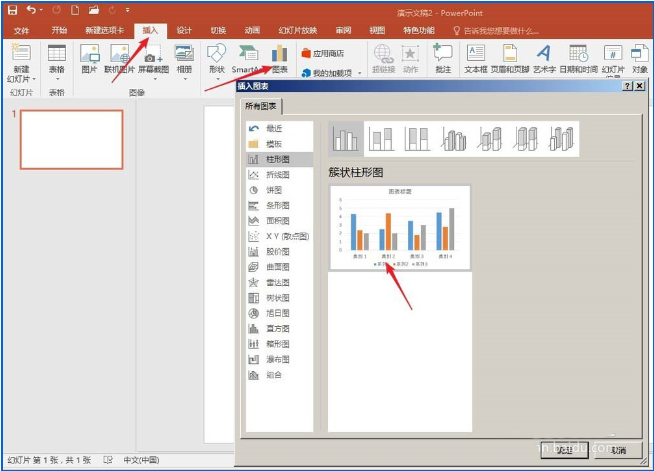Viewport: 654px width, 471px height.
Task: Choose the stacked column chart subtype icon
Action: [x=381, y=139]
